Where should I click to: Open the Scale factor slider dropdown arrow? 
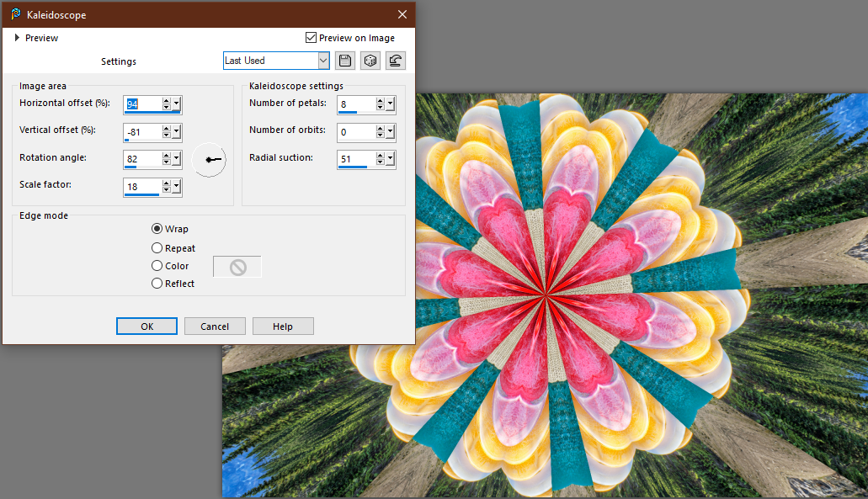[x=177, y=187]
